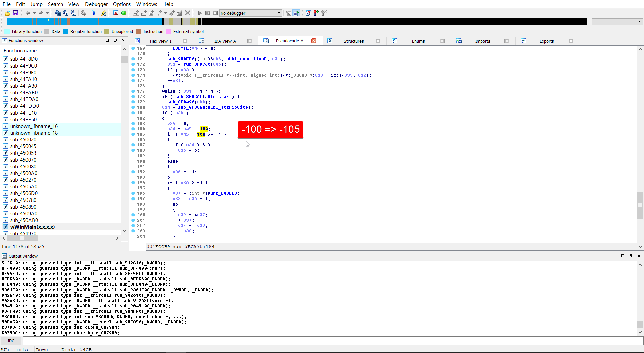
Task: Click the Save database icon
Action: (15, 13)
